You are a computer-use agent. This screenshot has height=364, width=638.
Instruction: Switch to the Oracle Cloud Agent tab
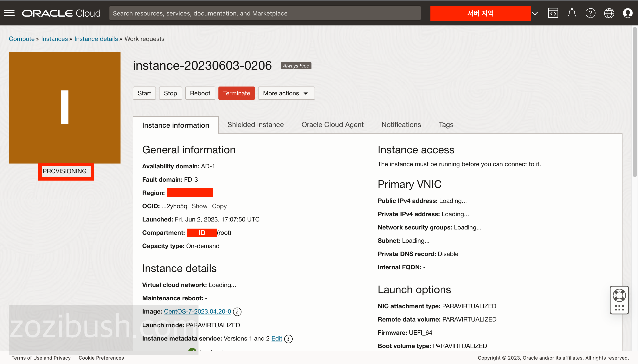332,125
